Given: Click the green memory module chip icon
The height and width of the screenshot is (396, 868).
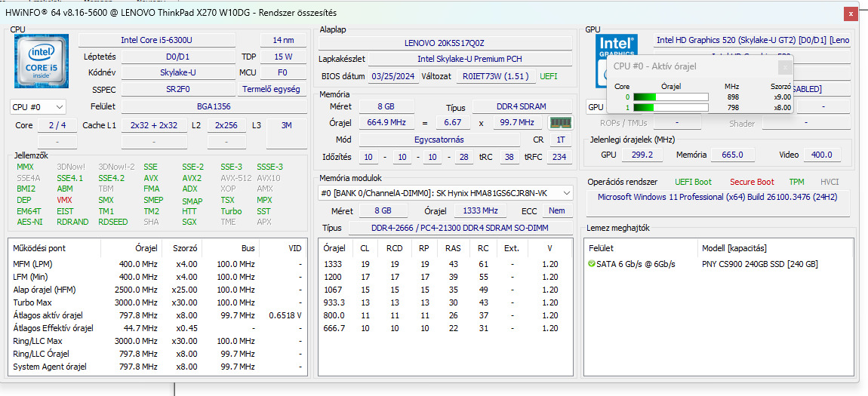Looking at the screenshot, I should pyautogui.click(x=559, y=122).
